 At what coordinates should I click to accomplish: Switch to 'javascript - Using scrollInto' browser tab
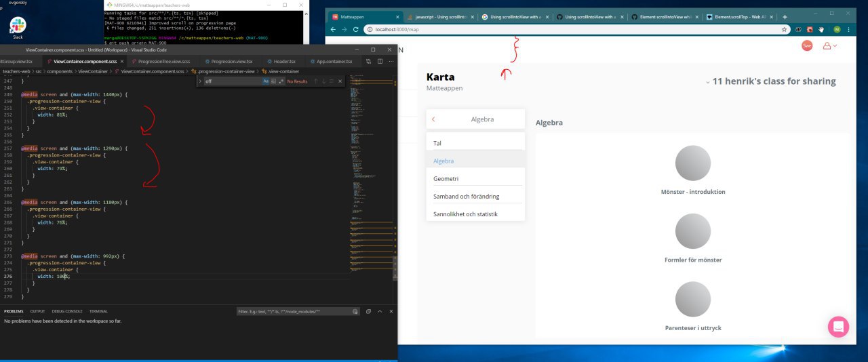point(441,16)
